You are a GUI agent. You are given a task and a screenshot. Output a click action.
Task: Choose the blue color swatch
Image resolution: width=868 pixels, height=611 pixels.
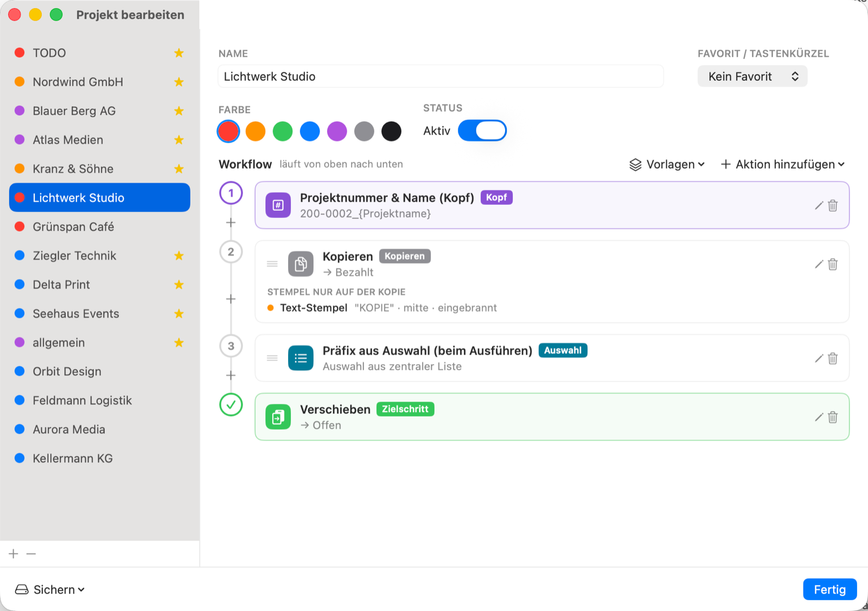point(310,131)
